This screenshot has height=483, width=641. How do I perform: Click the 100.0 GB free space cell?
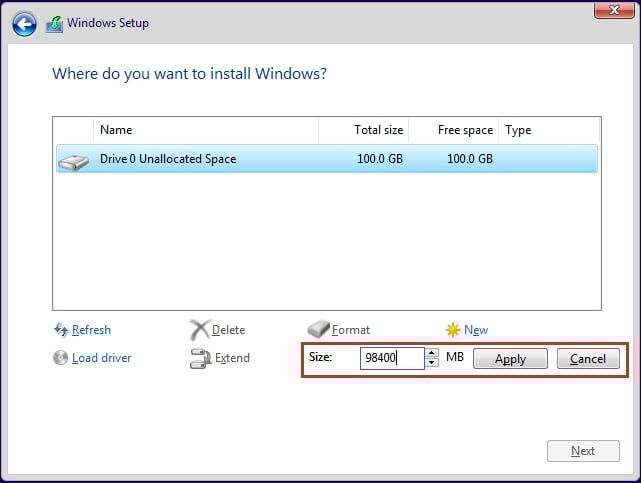click(470, 159)
